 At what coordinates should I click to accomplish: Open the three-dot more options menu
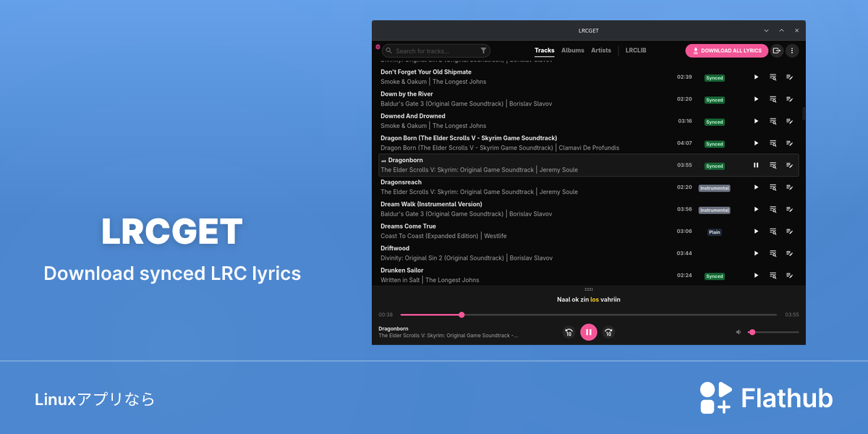[792, 51]
